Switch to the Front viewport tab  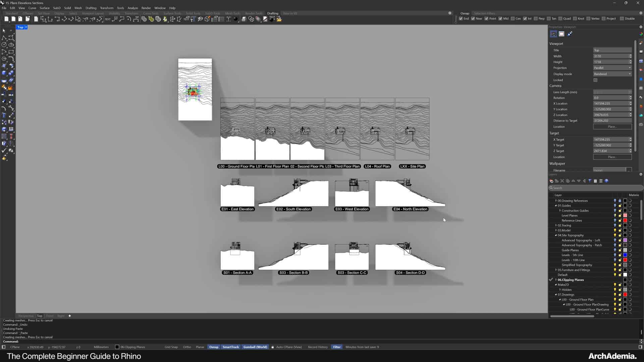coord(50,316)
